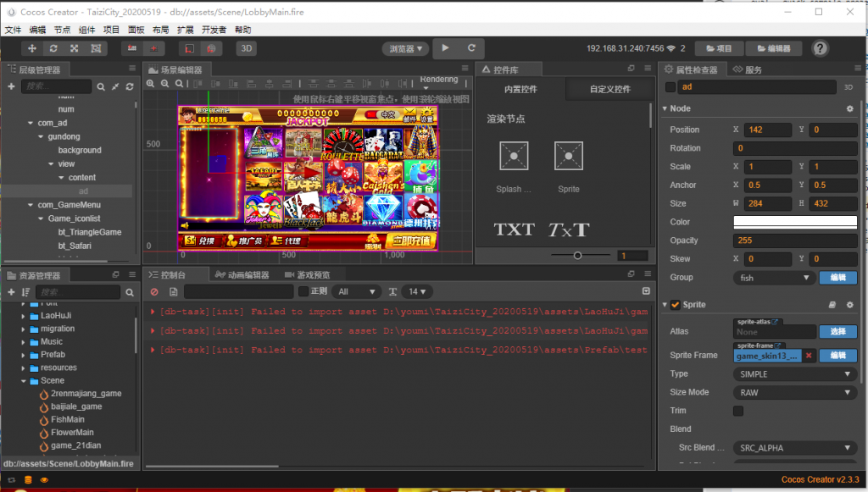This screenshot has height=492, width=868.
Task: Click the Color white swatch
Action: (795, 222)
